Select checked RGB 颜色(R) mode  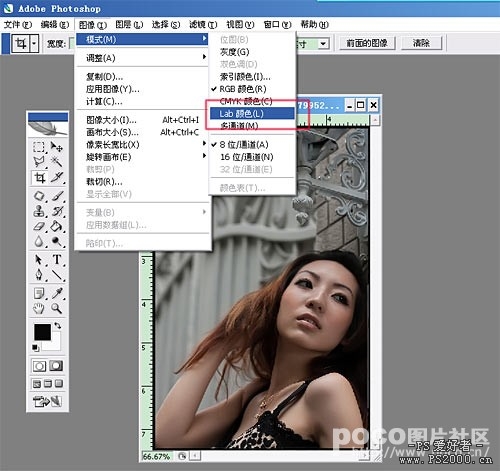pyautogui.click(x=252, y=89)
